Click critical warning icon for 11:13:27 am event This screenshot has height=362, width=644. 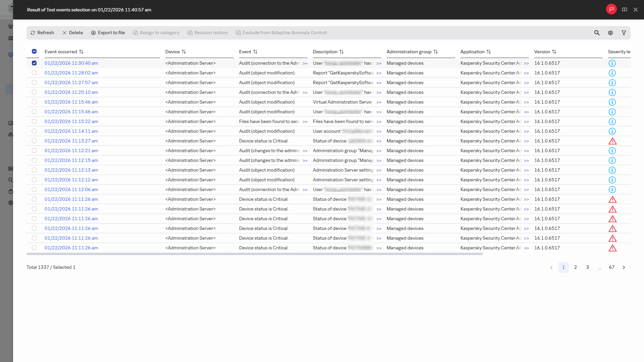tap(612, 141)
